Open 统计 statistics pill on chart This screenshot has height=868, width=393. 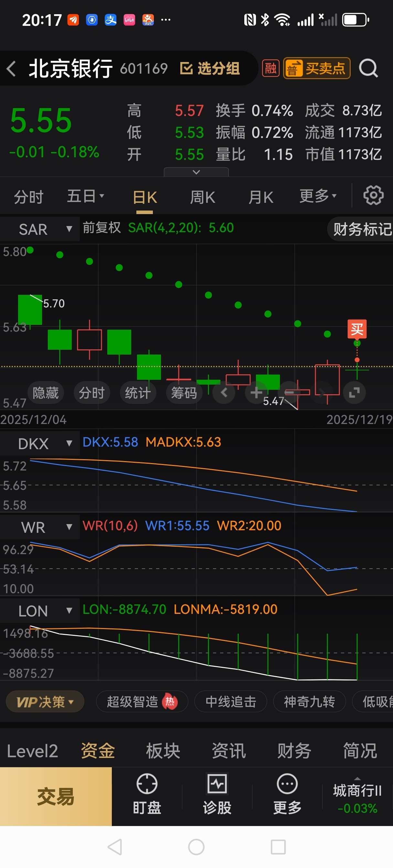pyautogui.click(x=138, y=393)
